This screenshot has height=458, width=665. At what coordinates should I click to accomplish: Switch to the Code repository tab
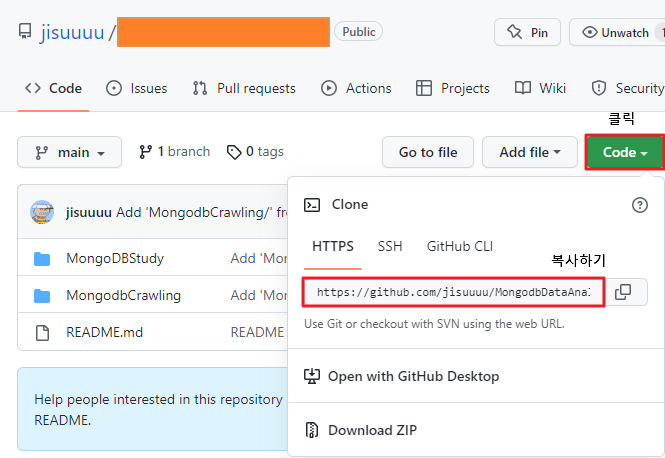53,88
